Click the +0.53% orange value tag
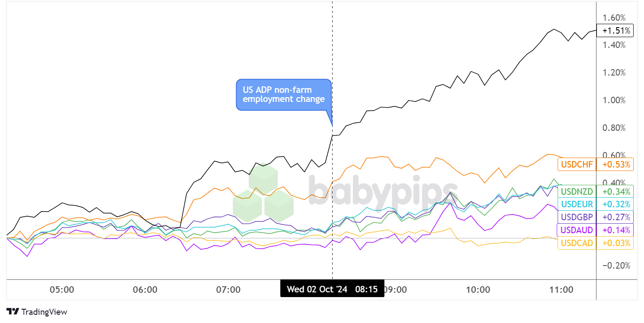644x323 pixels. click(x=615, y=165)
